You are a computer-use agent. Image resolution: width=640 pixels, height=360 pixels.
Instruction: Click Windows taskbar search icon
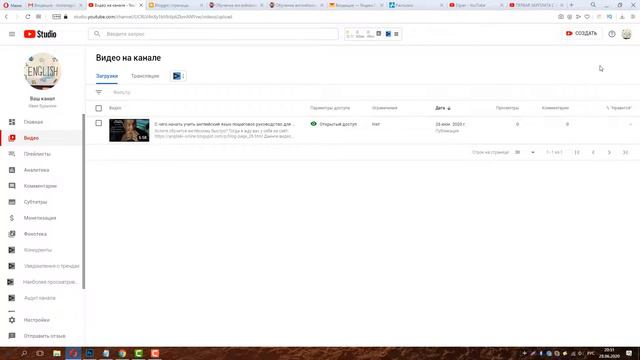pos(24,353)
